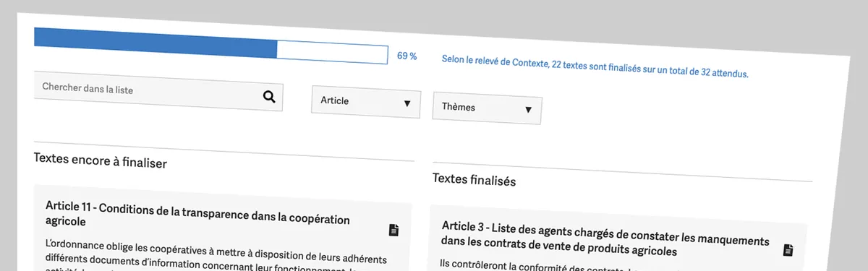
Task: Open document icon for Article 11
Action: pyautogui.click(x=393, y=231)
